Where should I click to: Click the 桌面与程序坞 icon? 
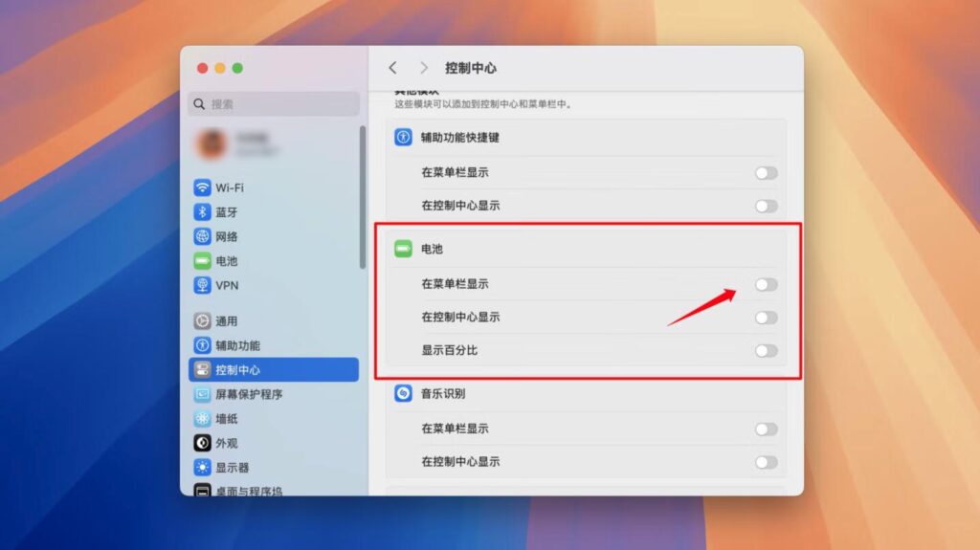click(x=202, y=491)
